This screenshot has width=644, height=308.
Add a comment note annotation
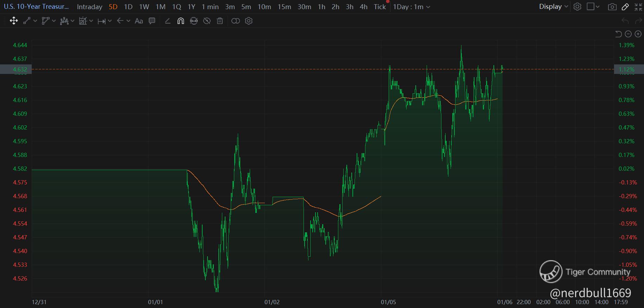click(152, 21)
